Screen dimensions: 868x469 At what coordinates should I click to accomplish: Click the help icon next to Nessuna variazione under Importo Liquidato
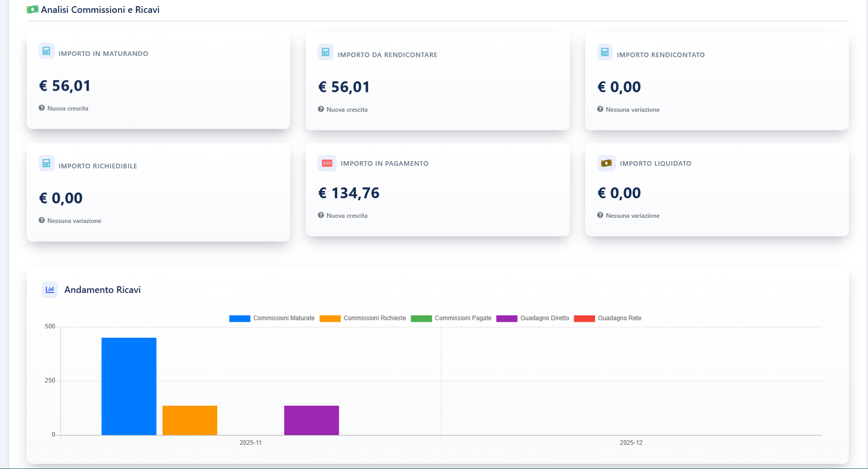pos(600,215)
